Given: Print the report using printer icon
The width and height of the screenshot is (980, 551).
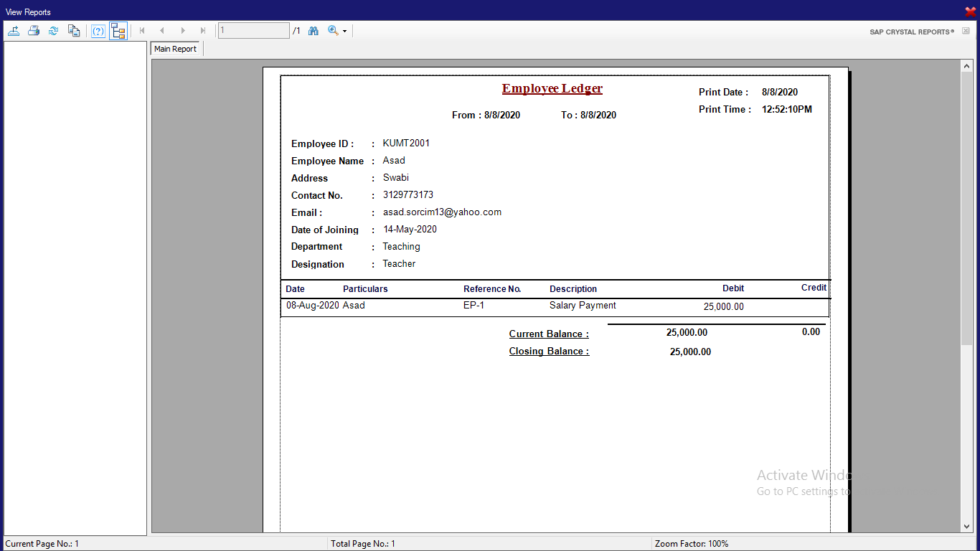Looking at the screenshot, I should coord(34,31).
